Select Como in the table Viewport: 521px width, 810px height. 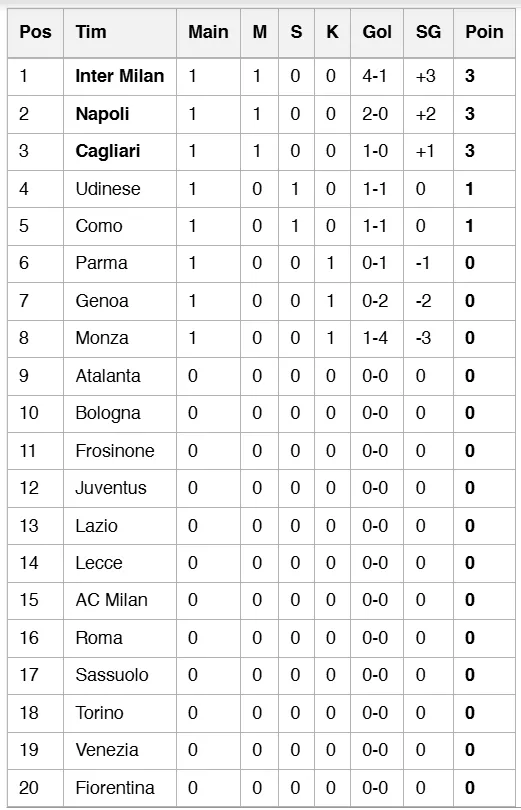99,226
